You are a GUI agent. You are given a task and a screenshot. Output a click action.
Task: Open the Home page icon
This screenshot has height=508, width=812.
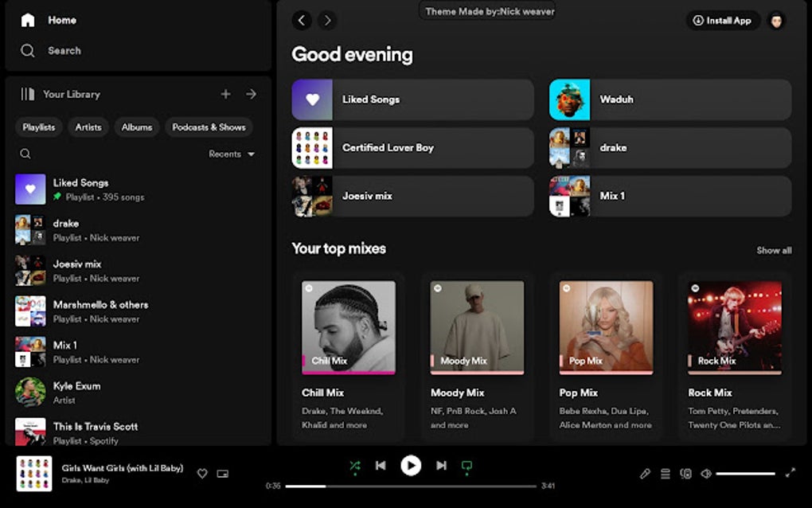27,20
